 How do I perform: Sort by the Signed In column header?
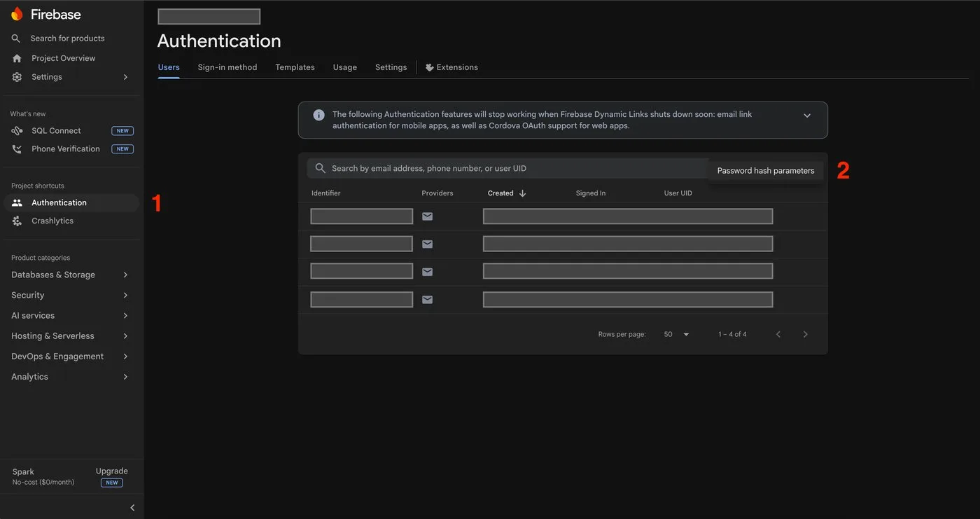(591, 193)
